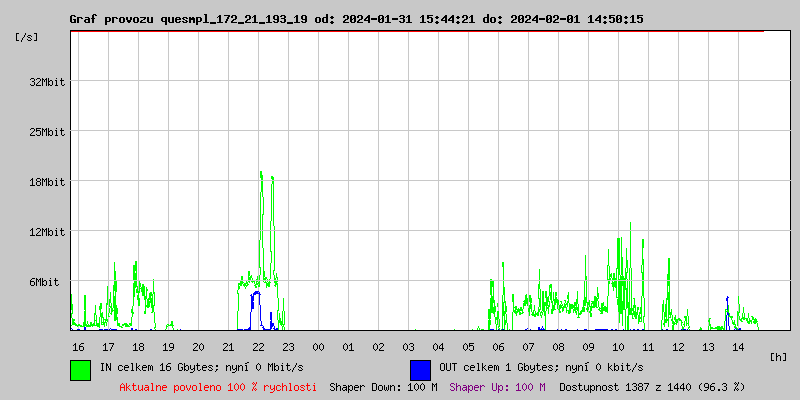Select the '12Mbit' y-axis label
The image size is (800, 400).
click(x=47, y=232)
